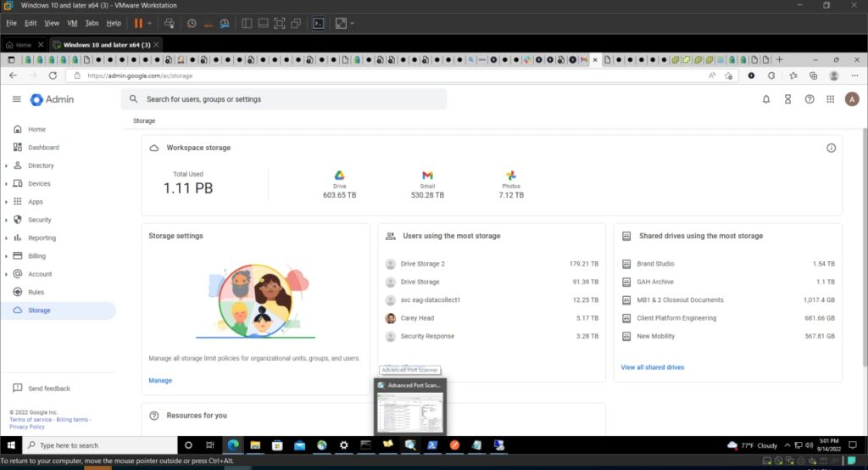Open Carey Head user row
This screenshot has height=470, width=868.
pos(492,318)
